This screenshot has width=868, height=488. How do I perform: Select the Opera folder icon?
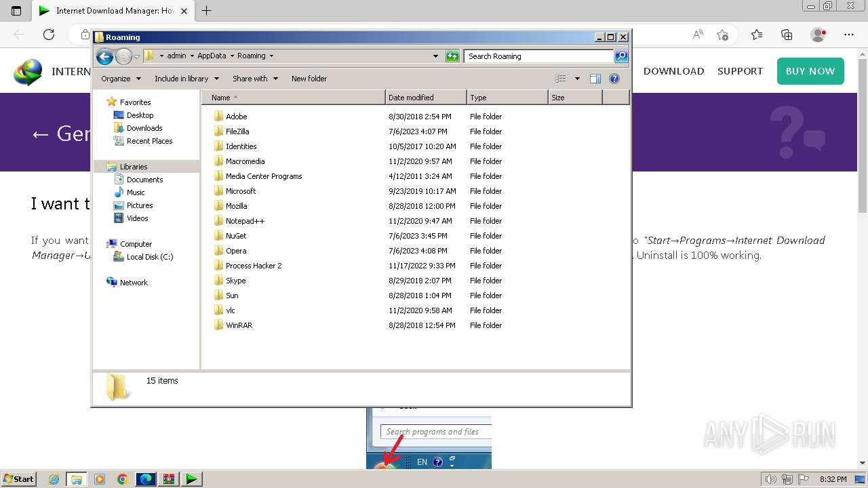(218, 251)
